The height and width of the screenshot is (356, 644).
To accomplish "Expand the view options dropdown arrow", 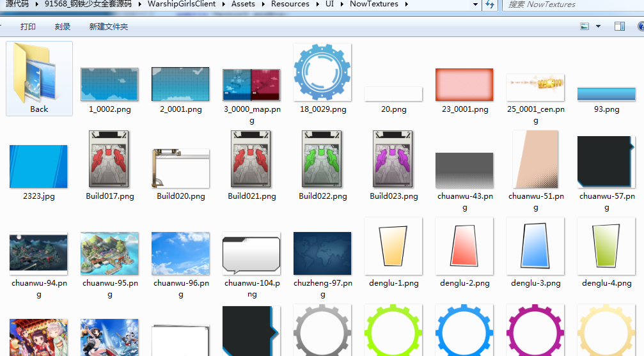I will tap(599, 26).
